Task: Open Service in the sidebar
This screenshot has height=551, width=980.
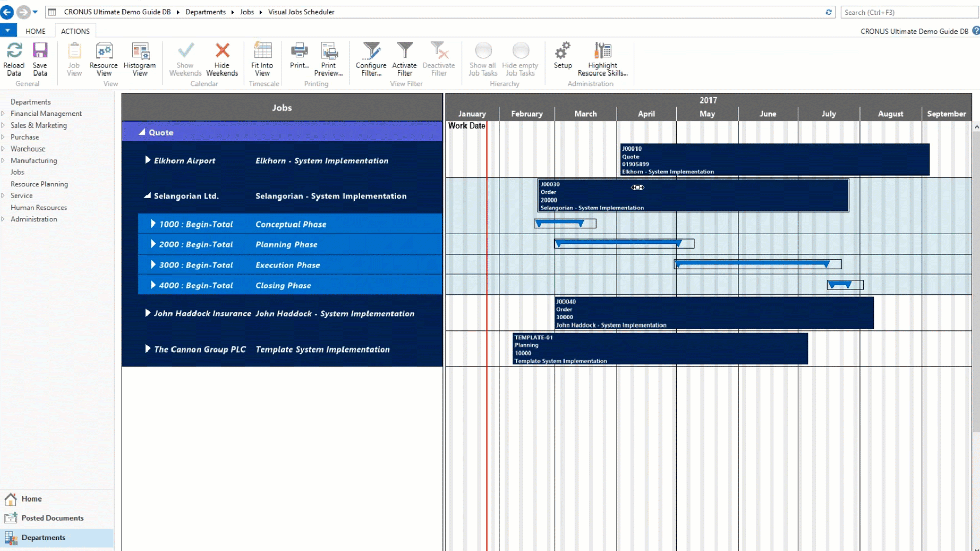Action: point(21,195)
